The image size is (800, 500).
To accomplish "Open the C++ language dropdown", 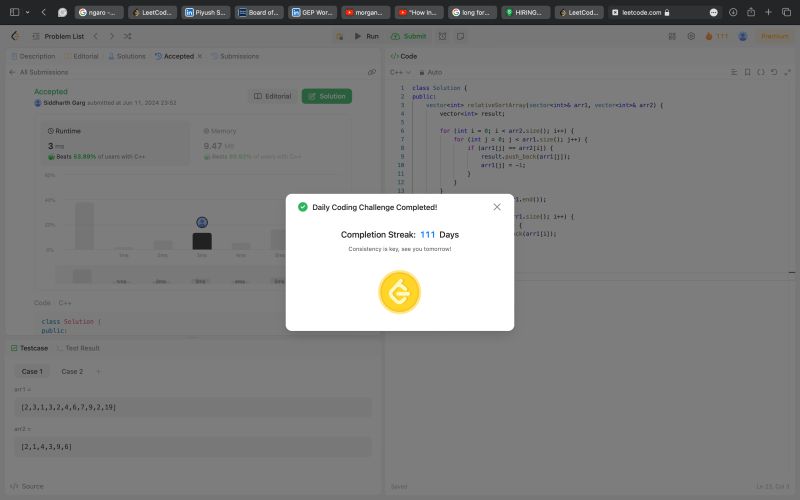I will pyautogui.click(x=401, y=72).
